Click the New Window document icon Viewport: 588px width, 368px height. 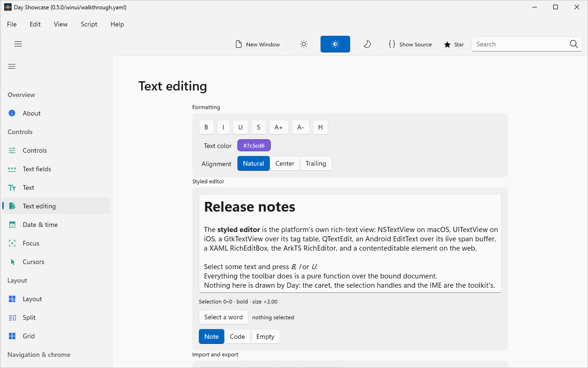coord(239,44)
